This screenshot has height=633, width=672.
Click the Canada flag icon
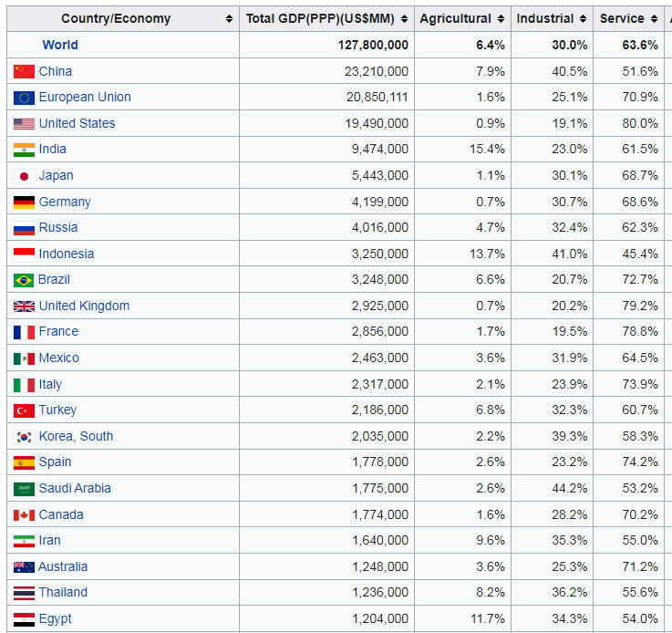click(x=24, y=515)
